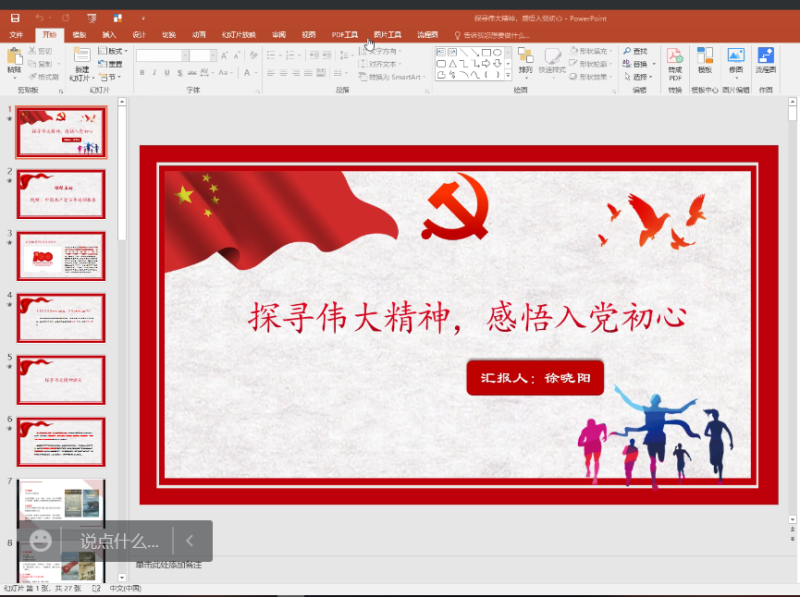Undo the last action
800x597 pixels.
pyautogui.click(x=39, y=18)
